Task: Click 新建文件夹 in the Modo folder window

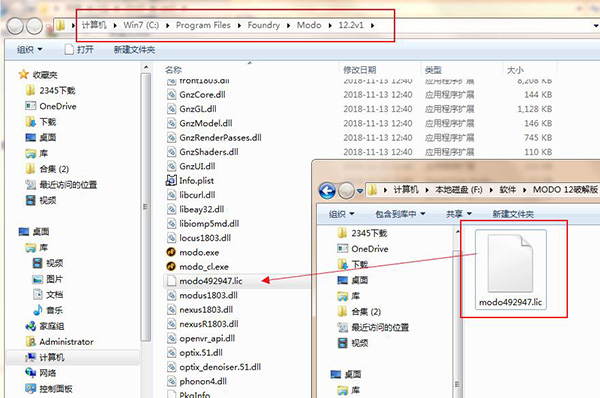Action: click(x=134, y=50)
